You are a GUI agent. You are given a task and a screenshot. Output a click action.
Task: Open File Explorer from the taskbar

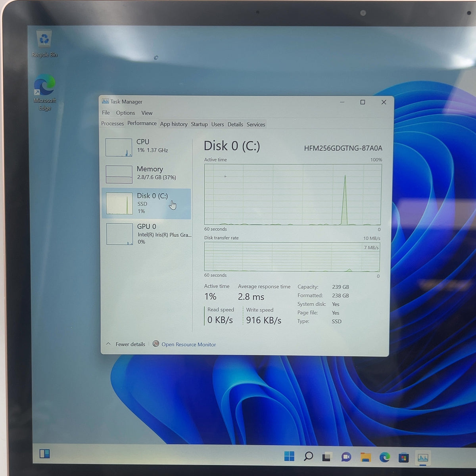365,457
